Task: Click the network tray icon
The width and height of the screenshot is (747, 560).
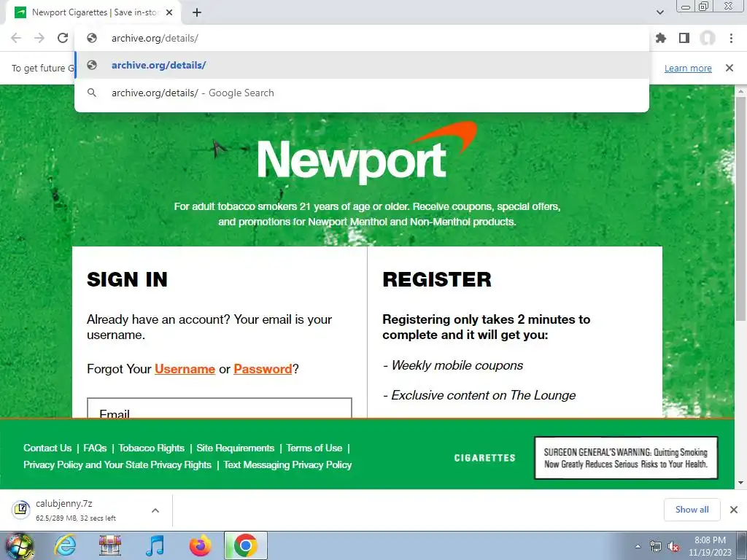Action: tap(656, 547)
